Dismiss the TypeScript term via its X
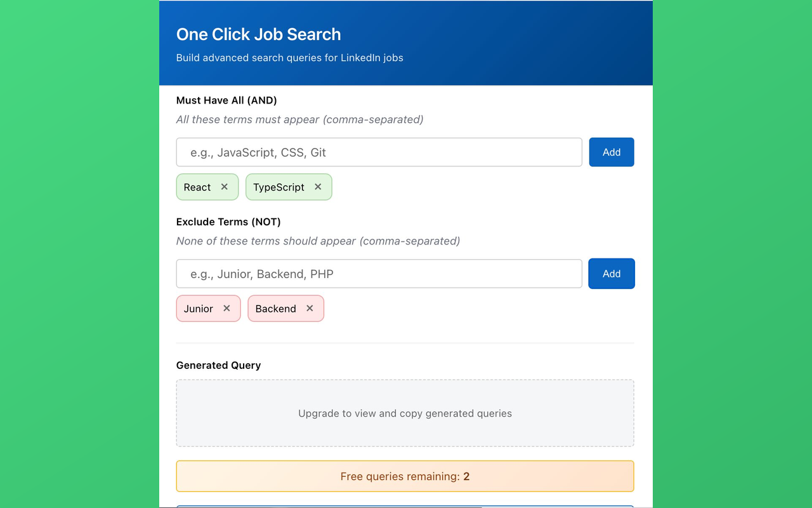This screenshot has width=812, height=508. tap(318, 187)
